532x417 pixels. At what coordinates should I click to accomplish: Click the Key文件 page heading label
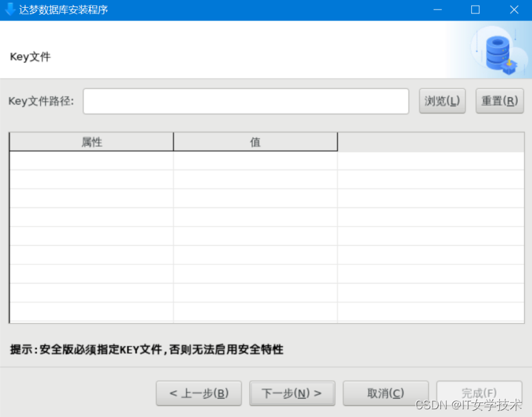(x=29, y=56)
